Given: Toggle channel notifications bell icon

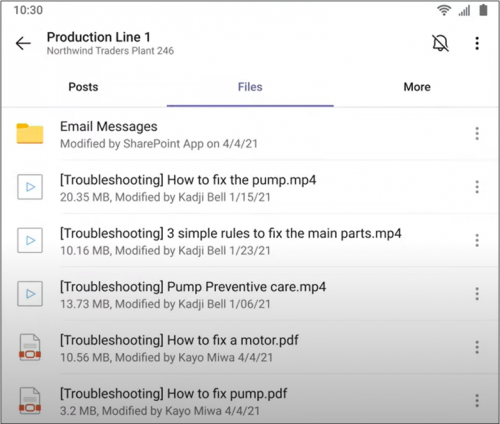Looking at the screenshot, I should [x=440, y=43].
